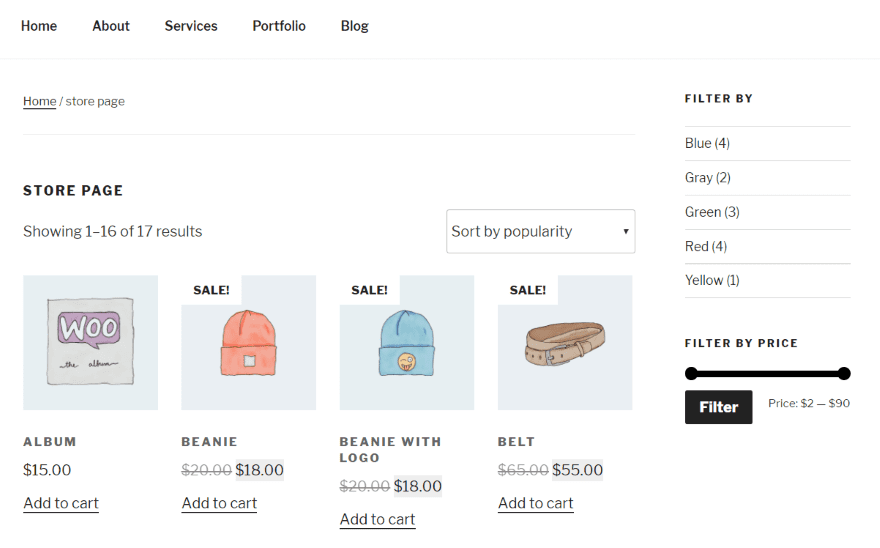Add Beanie with Logo to cart
The image size is (880, 548).
pyautogui.click(x=378, y=519)
